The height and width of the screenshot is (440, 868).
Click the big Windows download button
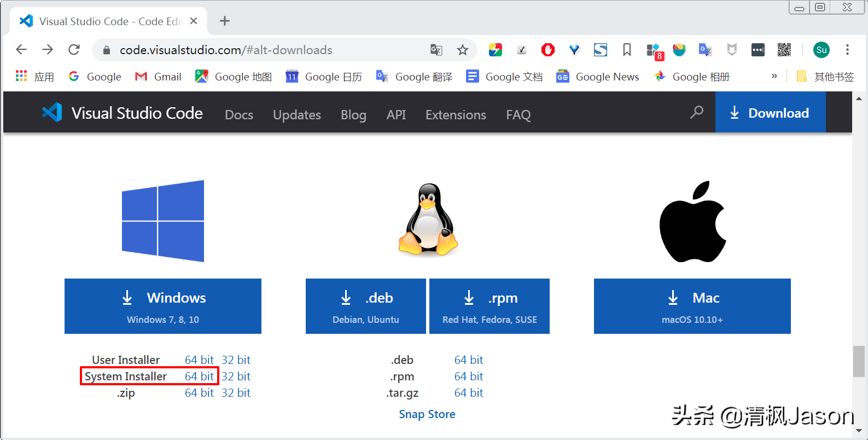[x=163, y=306]
